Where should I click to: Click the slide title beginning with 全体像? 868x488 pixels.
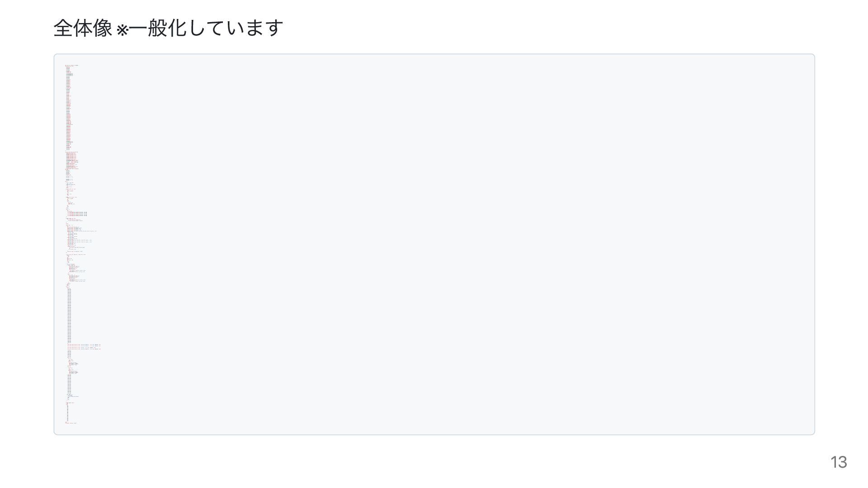coord(168,28)
